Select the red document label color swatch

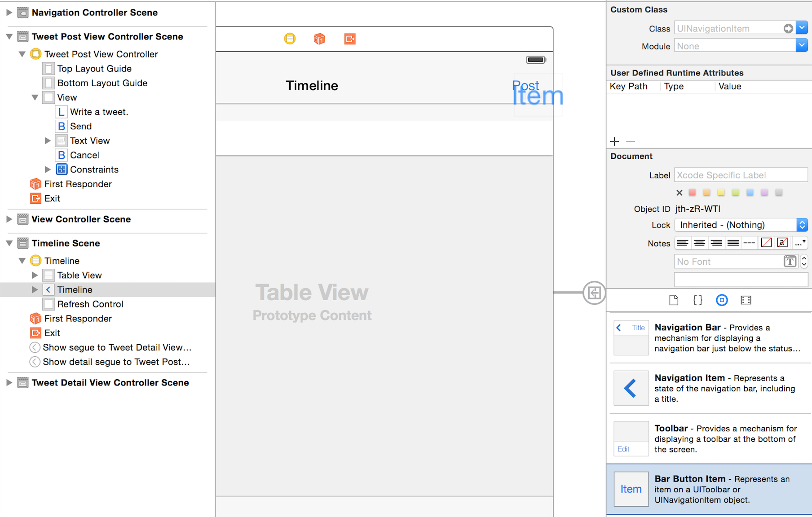[x=692, y=192]
